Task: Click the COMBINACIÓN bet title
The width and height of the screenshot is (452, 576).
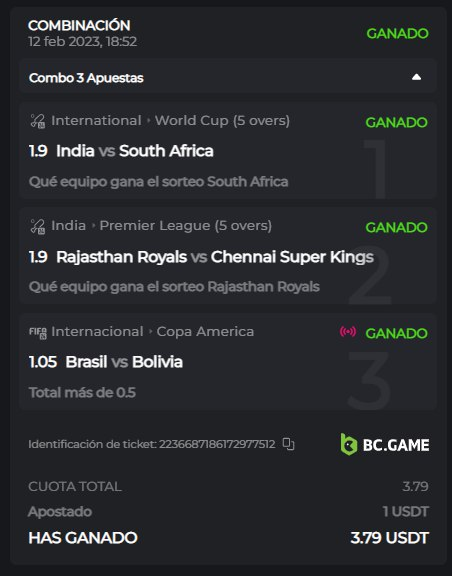Action: [x=79, y=25]
